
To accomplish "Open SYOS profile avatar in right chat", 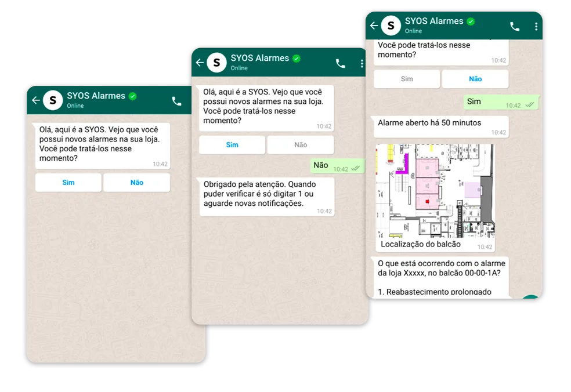I will 391,26.
